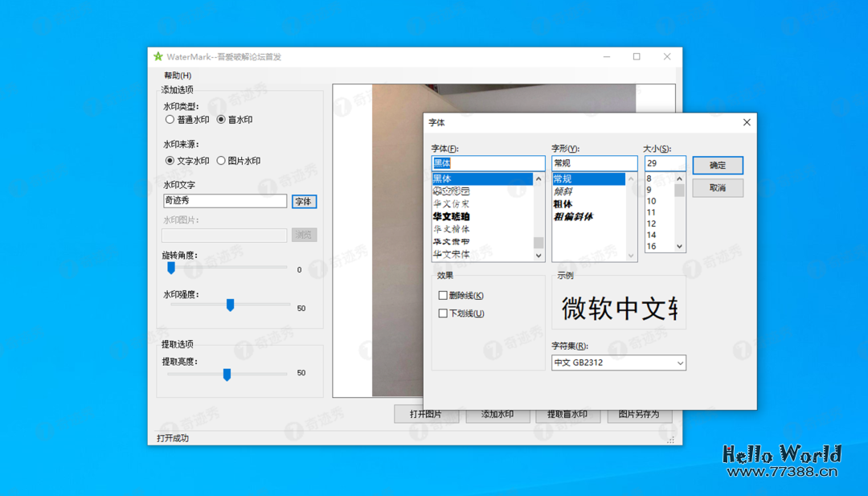Viewport: 868px width, 496px height.
Task: Click the 确定 button to confirm font
Action: pyautogui.click(x=717, y=165)
